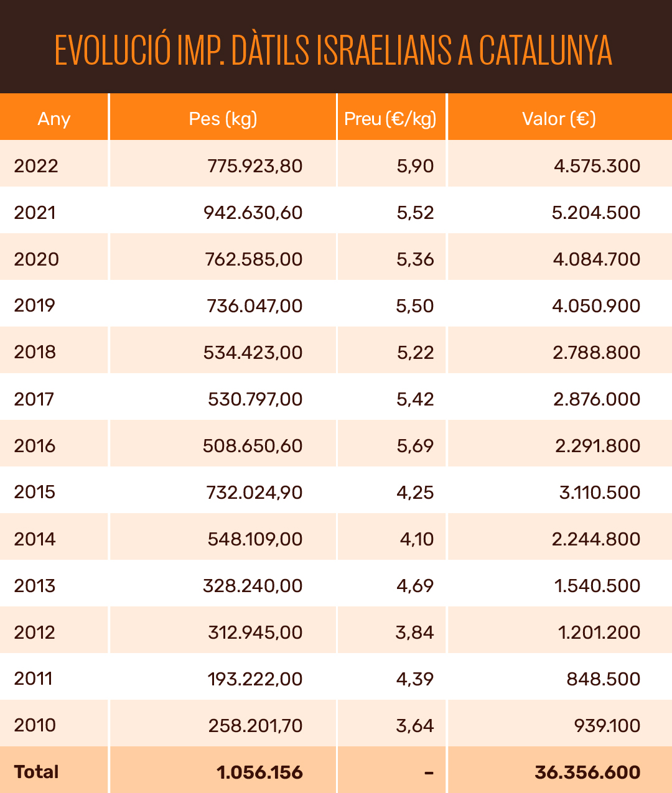Select the 'Valor (€)' column header
The height and width of the screenshot is (793, 672).
(559, 119)
